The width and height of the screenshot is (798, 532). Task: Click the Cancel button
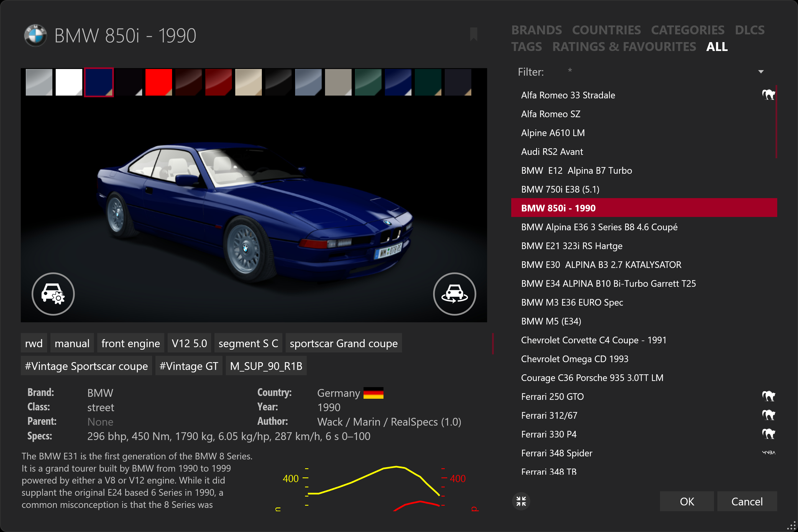(x=747, y=501)
